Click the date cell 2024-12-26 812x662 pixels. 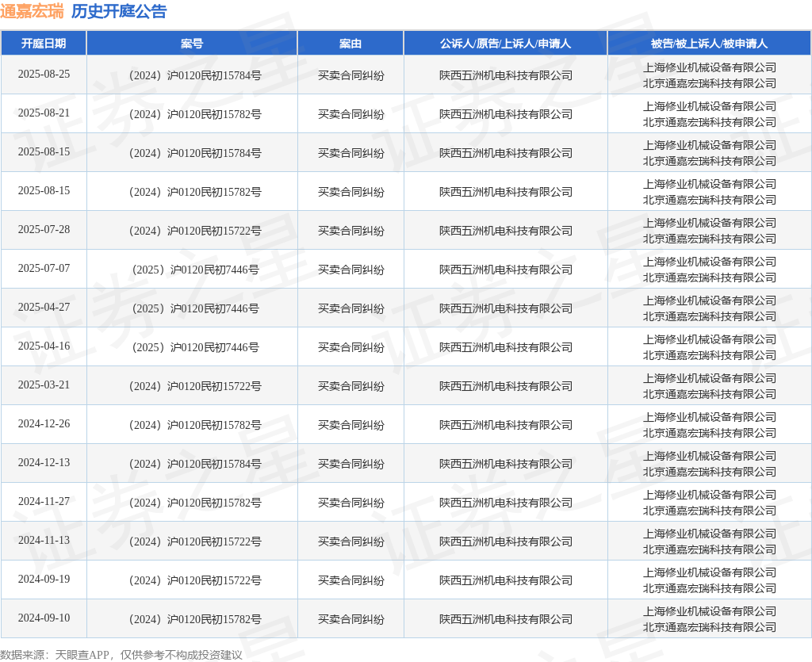[44, 423]
